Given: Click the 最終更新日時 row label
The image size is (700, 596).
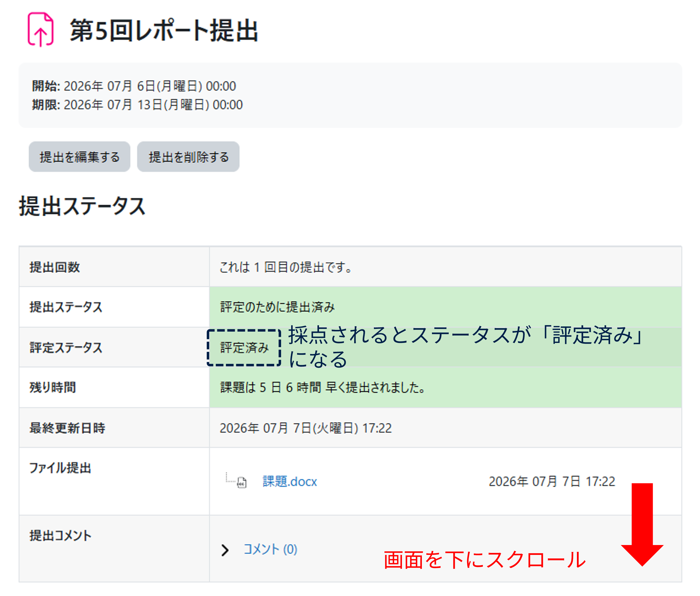Looking at the screenshot, I should 67,428.
